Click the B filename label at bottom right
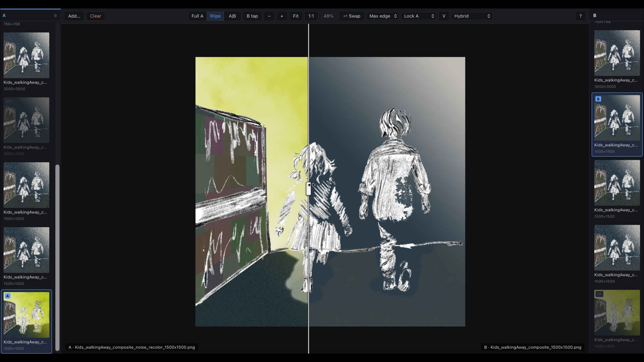 (533, 347)
